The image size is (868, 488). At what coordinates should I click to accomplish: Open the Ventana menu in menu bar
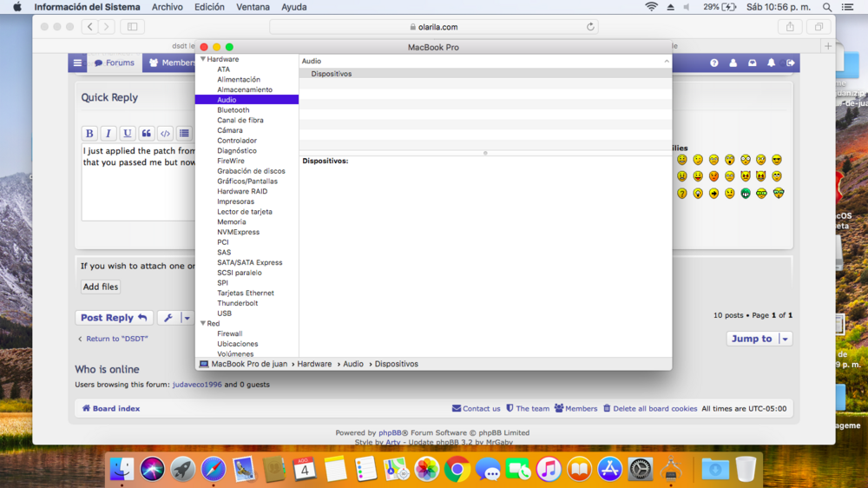(253, 7)
